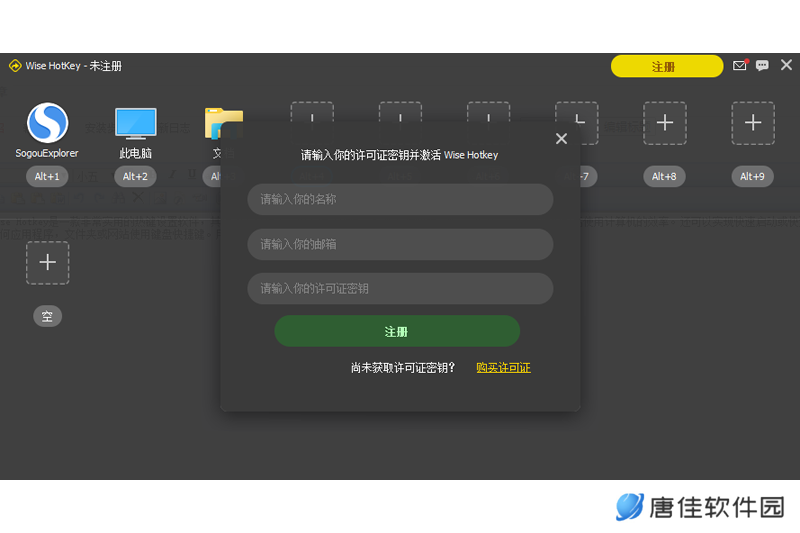Open the feedback chat bubble icon
The width and height of the screenshot is (800, 533).
point(762,65)
